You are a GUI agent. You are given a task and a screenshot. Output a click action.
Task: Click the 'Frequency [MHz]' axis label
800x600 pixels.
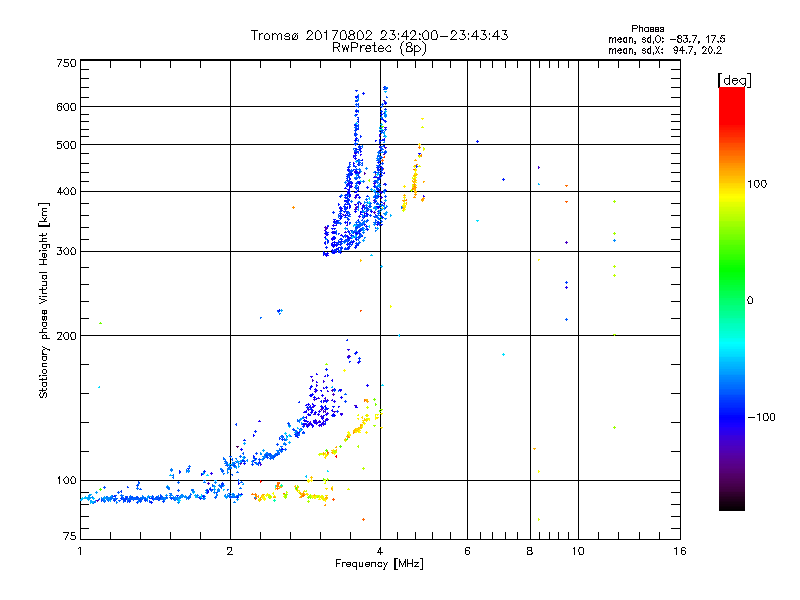(379, 564)
